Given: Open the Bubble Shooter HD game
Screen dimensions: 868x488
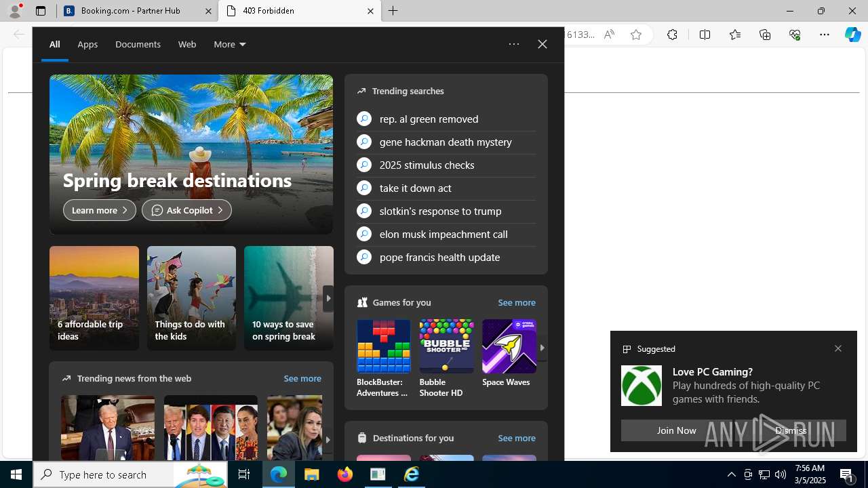Looking at the screenshot, I should pos(446,359).
